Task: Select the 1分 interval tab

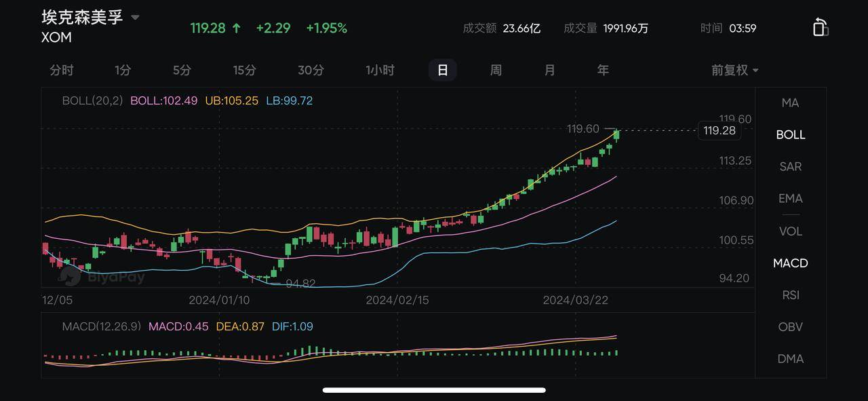Action: tap(123, 70)
